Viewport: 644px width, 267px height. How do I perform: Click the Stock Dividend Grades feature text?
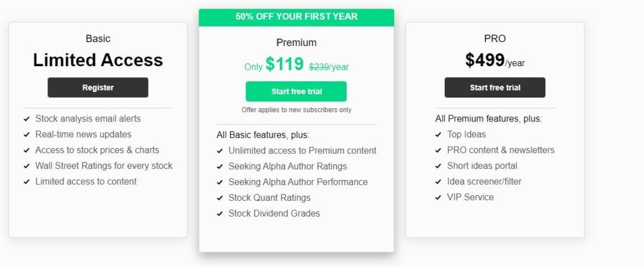pos(274,213)
